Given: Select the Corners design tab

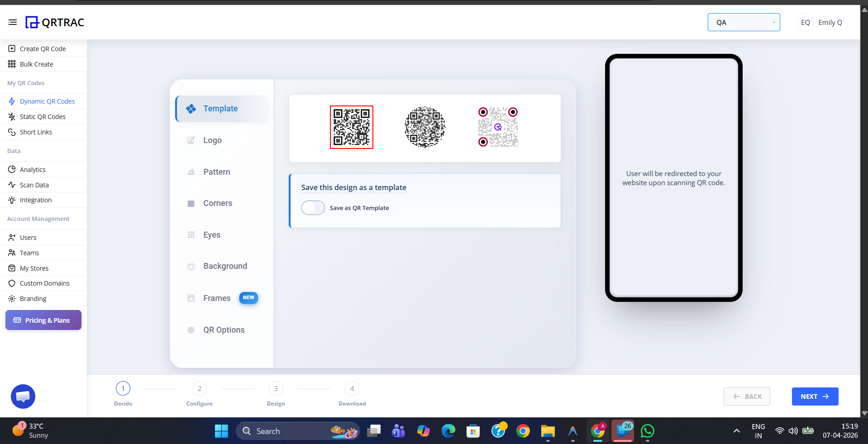Looking at the screenshot, I should click(217, 203).
